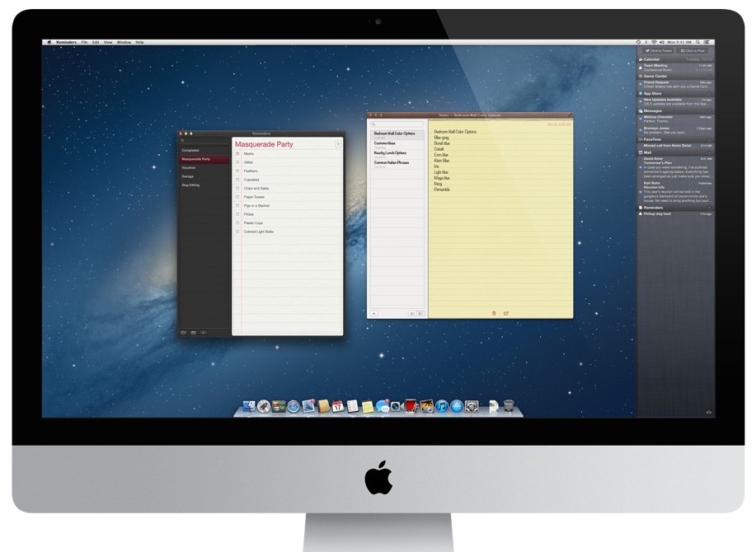Open the Window menu in menu bar

[x=124, y=42]
